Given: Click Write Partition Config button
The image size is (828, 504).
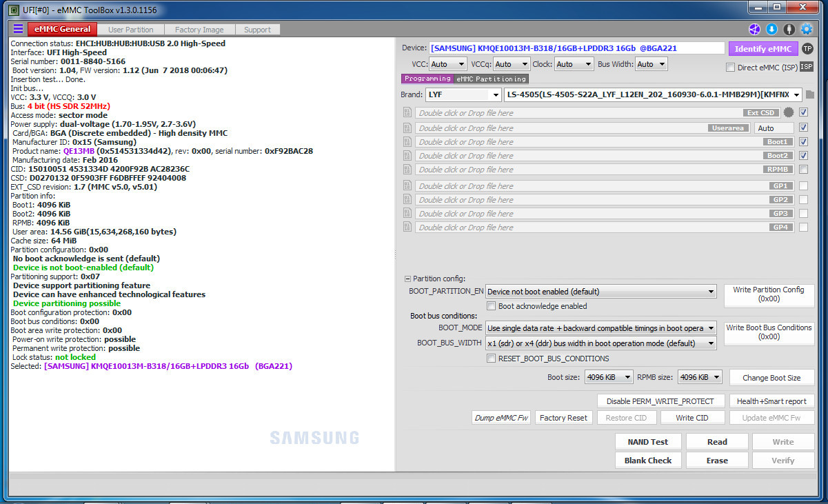Looking at the screenshot, I should pyautogui.click(x=769, y=295).
